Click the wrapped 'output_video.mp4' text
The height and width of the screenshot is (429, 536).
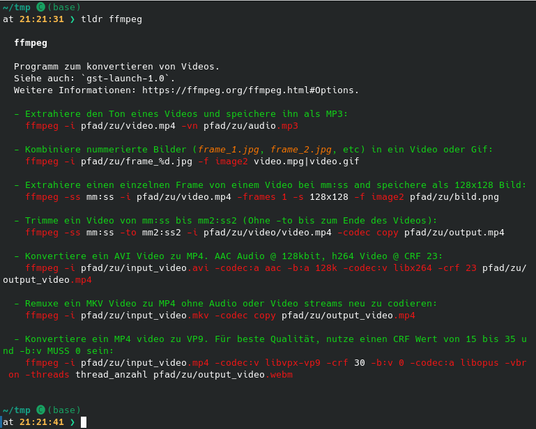(x=47, y=280)
